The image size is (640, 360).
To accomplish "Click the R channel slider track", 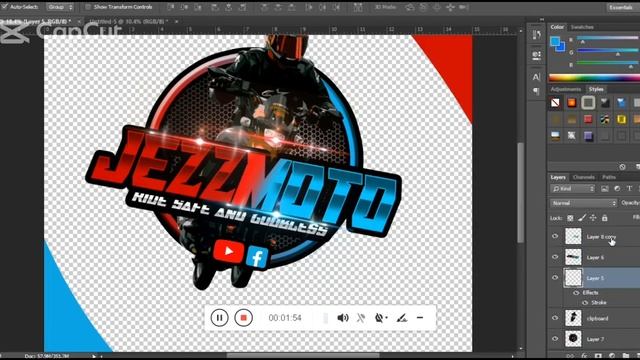I will 608,38.
